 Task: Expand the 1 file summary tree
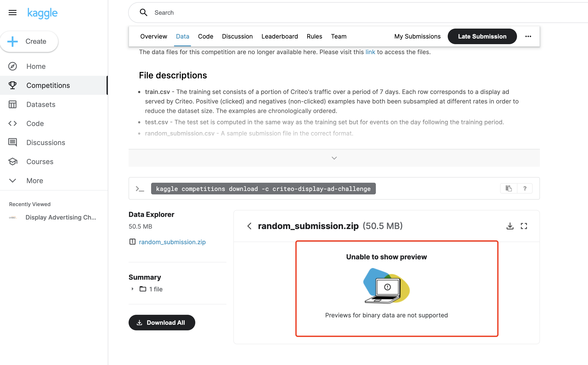click(x=132, y=289)
